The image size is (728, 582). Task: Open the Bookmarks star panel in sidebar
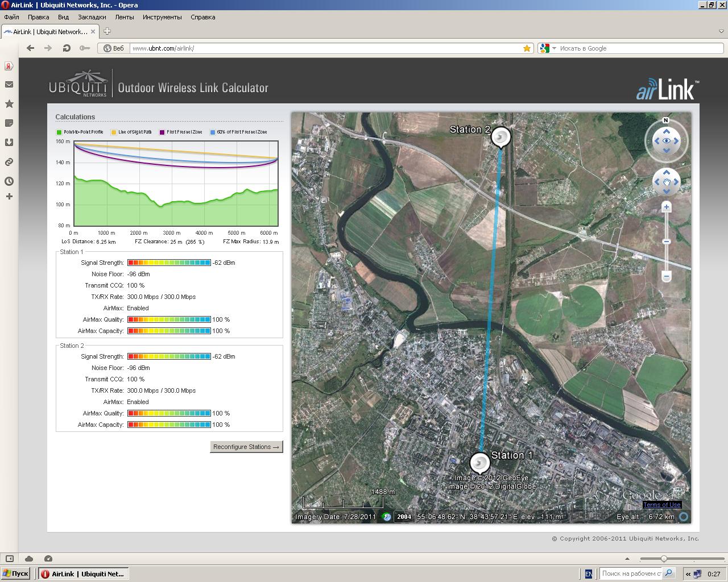pos(9,104)
